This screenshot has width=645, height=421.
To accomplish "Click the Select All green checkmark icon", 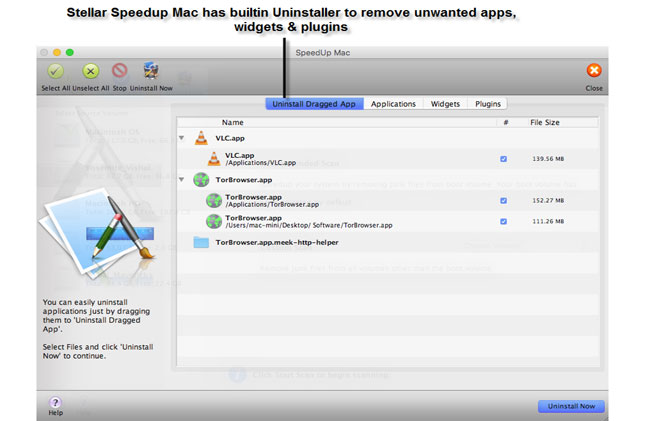I will (x=56, y=70).
